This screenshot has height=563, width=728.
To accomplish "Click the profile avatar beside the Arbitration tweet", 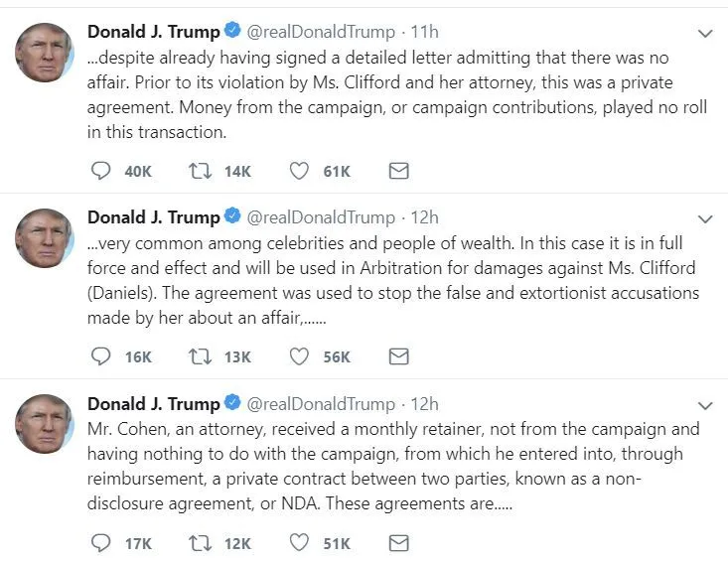I will pyautogui.click(x=45, y=238).
